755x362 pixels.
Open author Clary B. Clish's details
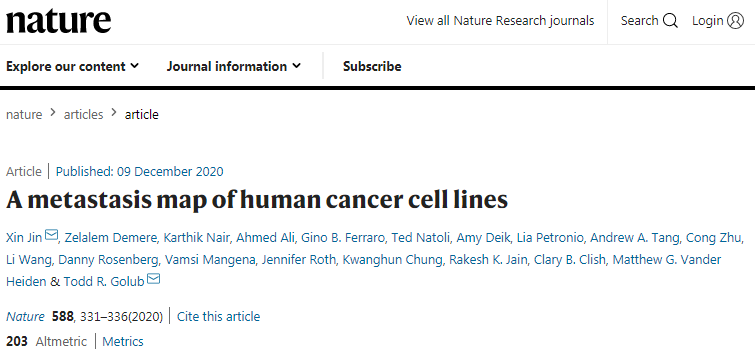573,260
